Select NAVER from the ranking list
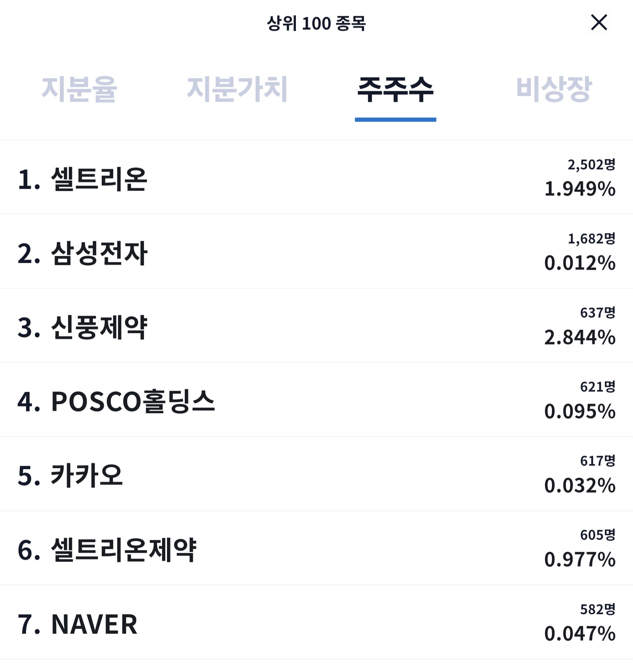Screen dimensions: 633x672 pyautogui.click(x=316, y=622)
